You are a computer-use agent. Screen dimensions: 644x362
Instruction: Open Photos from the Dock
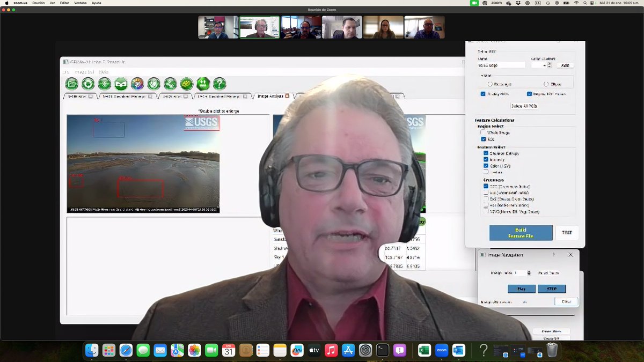tap(194, 350)
